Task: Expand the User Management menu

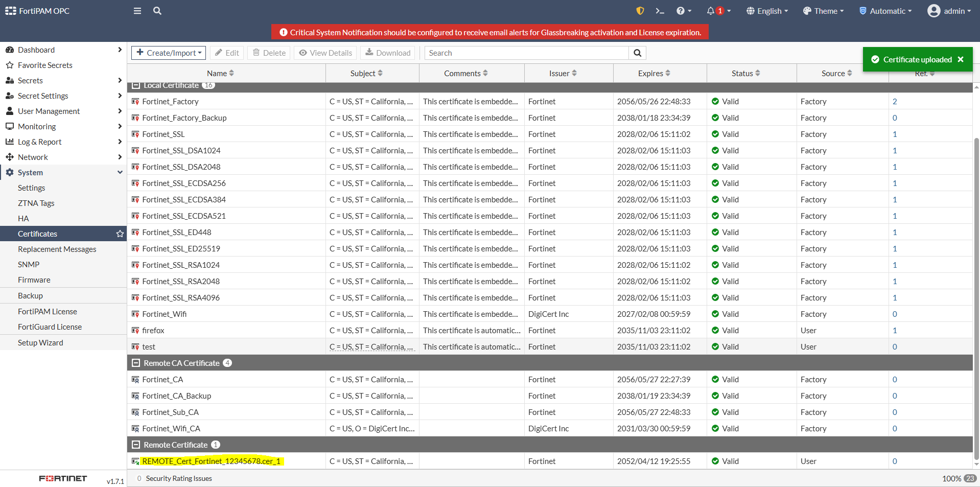Action: click(x=63, y=111)
